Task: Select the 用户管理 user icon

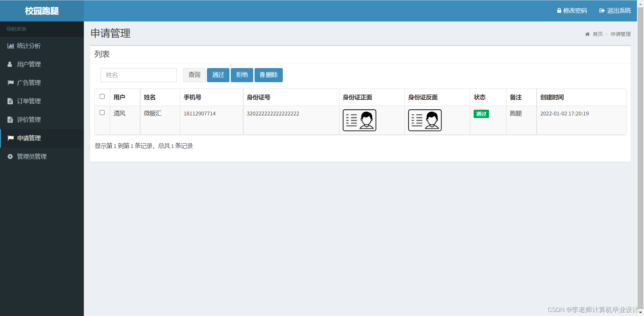Action: (10, 64)
